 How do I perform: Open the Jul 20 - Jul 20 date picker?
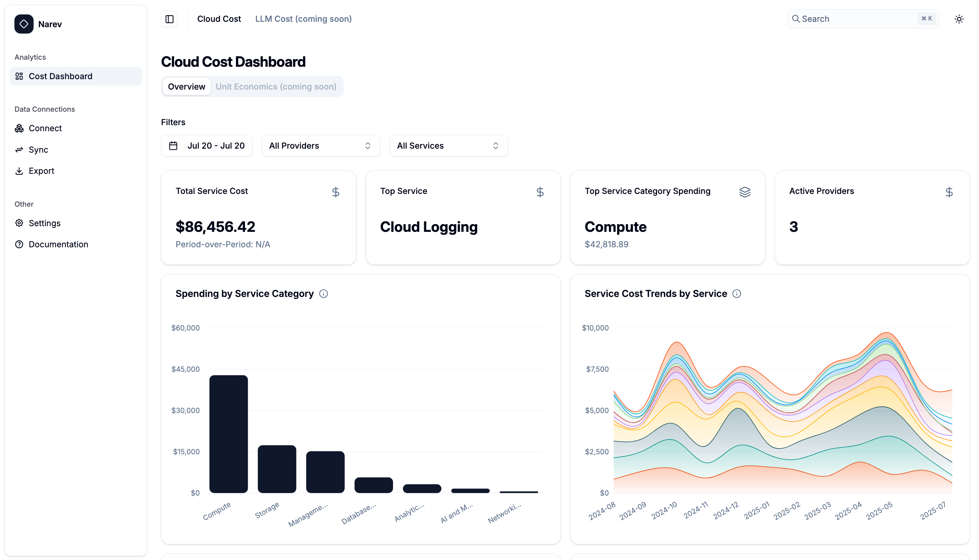(x=206, y=146)
